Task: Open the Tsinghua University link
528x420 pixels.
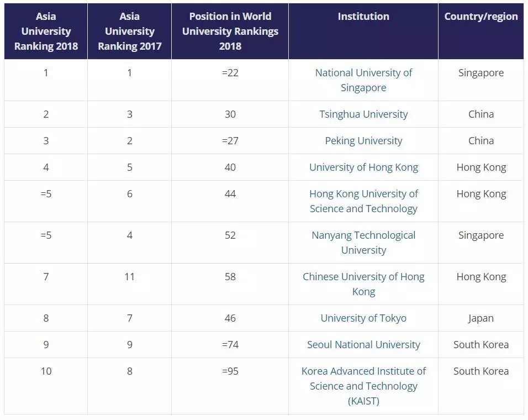Action: click(x=363, y=114)
